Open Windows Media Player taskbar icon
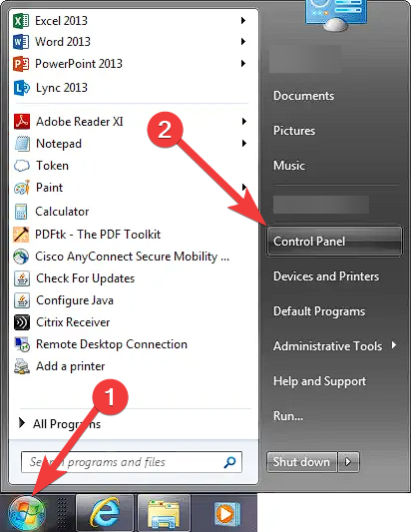This screenshot has height=532, width=411. click(226, 513)
